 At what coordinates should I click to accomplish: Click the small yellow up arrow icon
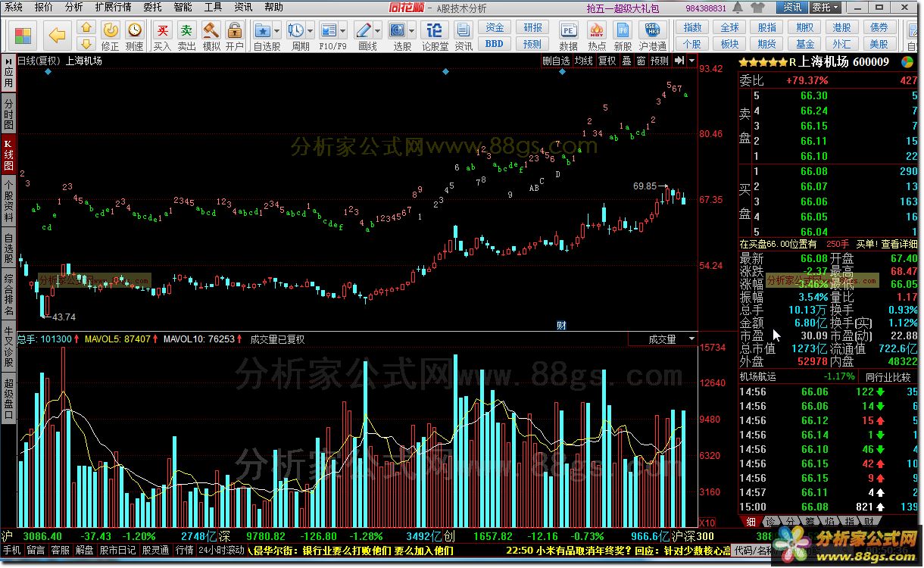click(x=86, y=27)
